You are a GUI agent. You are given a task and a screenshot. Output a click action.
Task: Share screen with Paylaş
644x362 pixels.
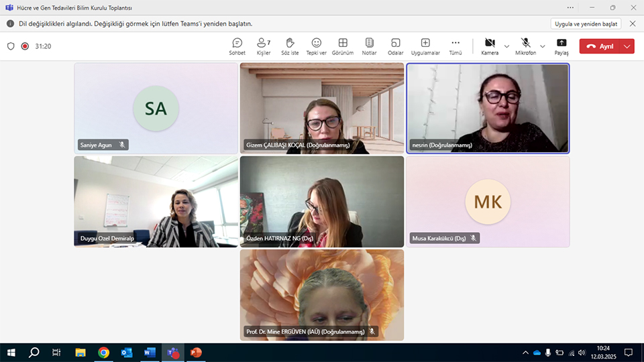561,46
